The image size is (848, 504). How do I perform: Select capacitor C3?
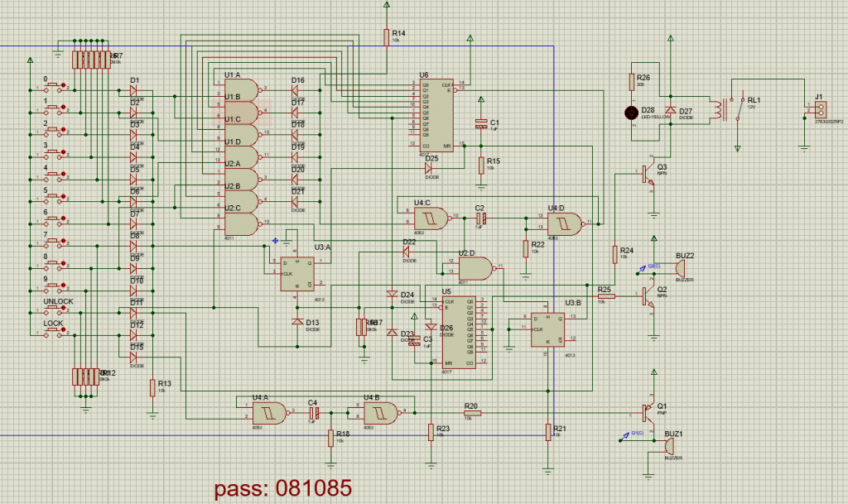click(414, 343)
